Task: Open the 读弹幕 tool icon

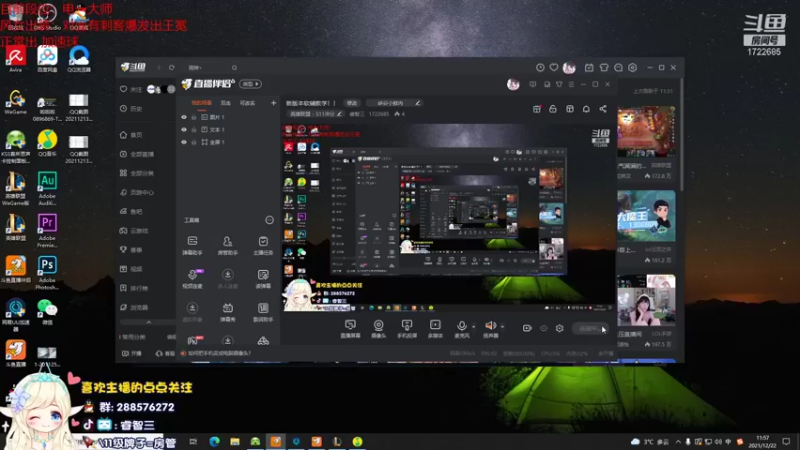Action: coord(263,279)
